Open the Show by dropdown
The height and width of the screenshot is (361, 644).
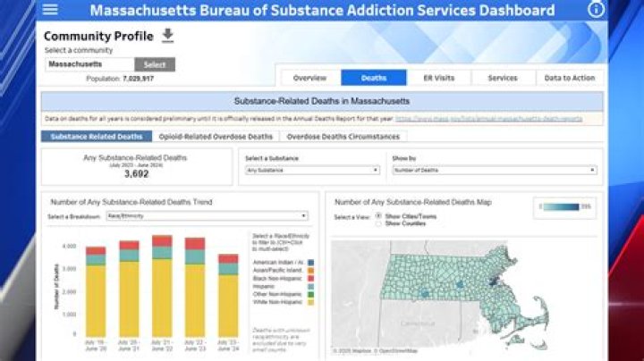pyautogui.click(x=495, y=170)
